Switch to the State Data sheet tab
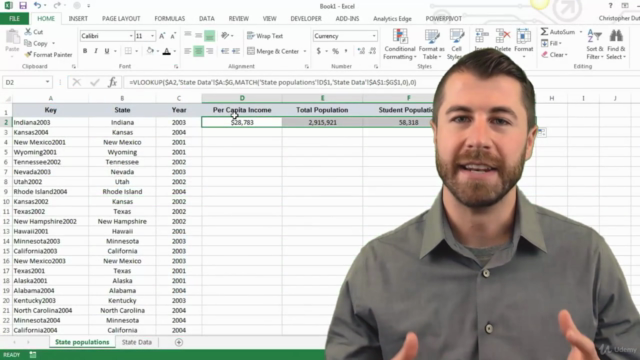640x360 pixels. (137, 342)
